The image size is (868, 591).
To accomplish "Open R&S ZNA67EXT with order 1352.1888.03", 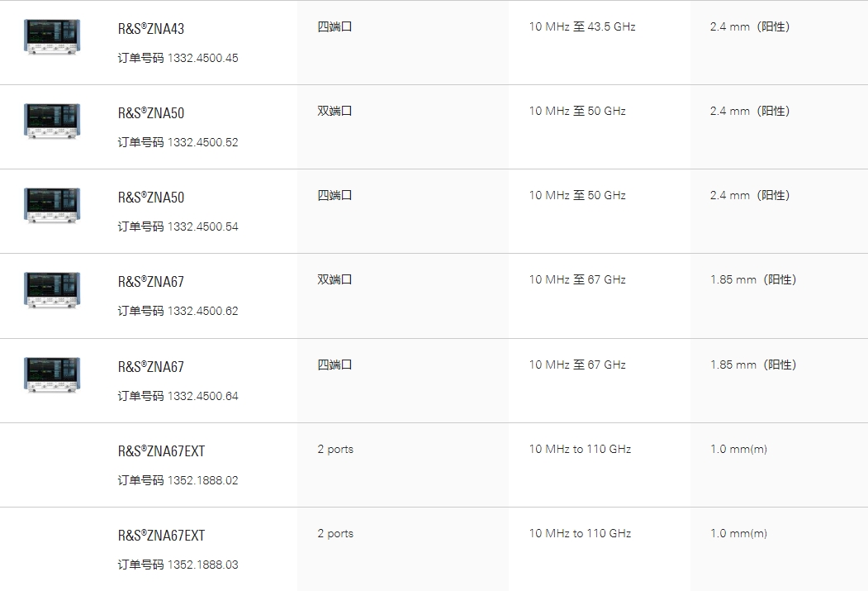I will tap(161, 535).
